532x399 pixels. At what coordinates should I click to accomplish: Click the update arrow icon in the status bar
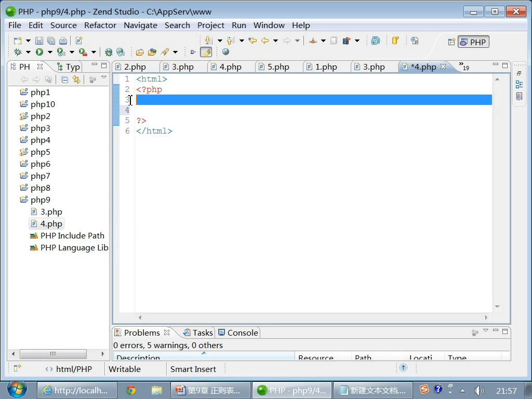[403, 367]
